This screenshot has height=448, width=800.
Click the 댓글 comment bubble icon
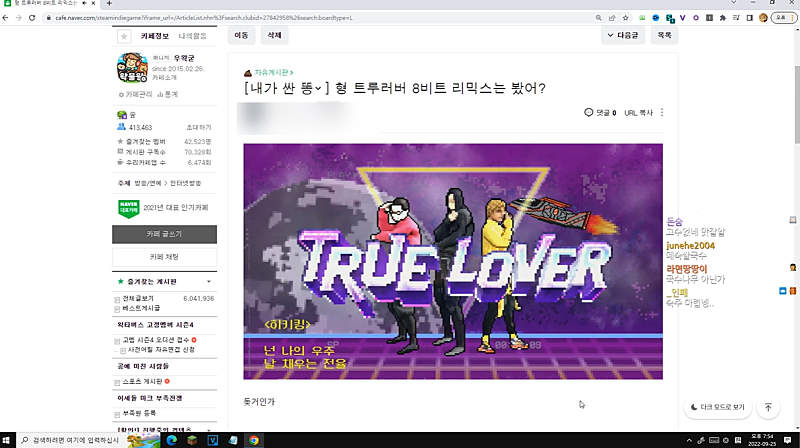588,112
